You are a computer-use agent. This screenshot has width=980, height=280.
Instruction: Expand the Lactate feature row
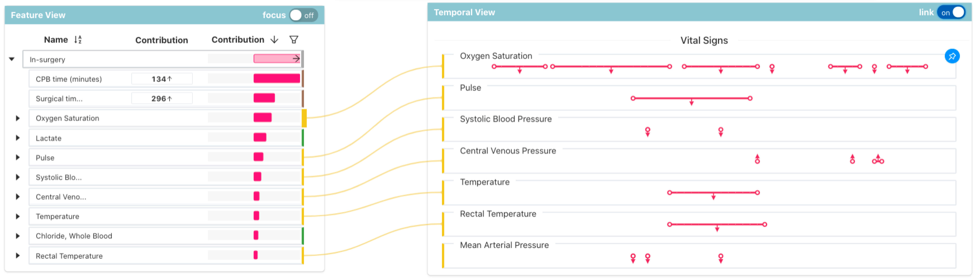pos(18,138)
